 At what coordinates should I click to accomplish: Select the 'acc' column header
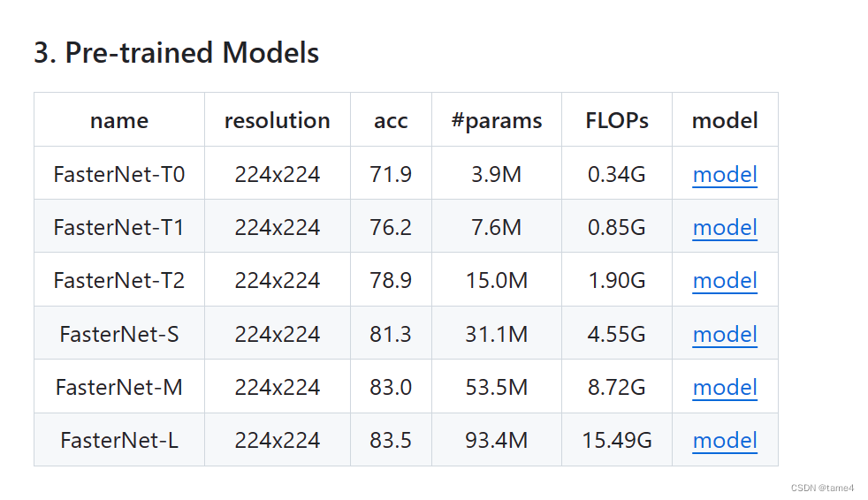[x=391, y=120]
